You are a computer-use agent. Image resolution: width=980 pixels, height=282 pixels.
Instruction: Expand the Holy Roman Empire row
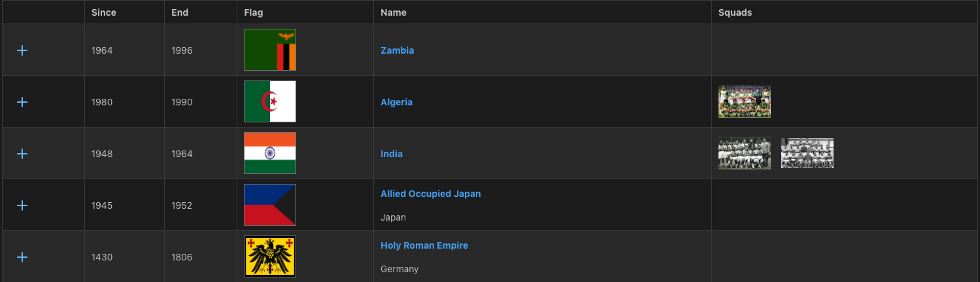pyautogui.click(x=22, y=257)
